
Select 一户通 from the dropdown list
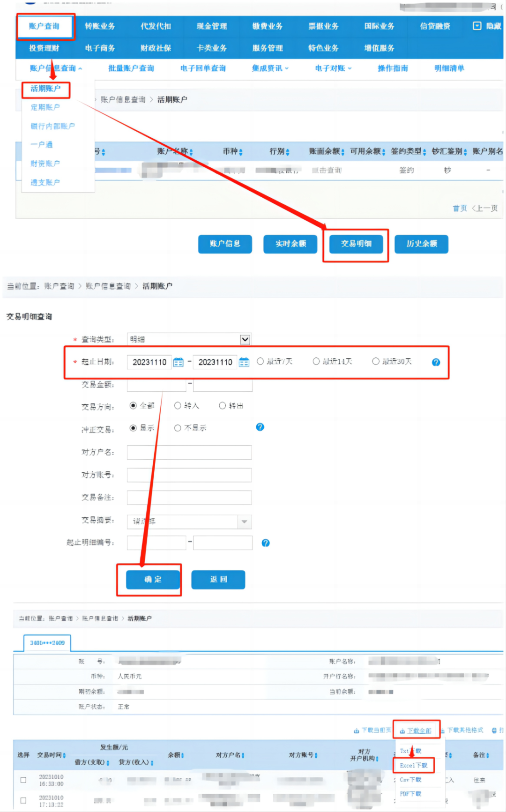[x=42, y=145]
